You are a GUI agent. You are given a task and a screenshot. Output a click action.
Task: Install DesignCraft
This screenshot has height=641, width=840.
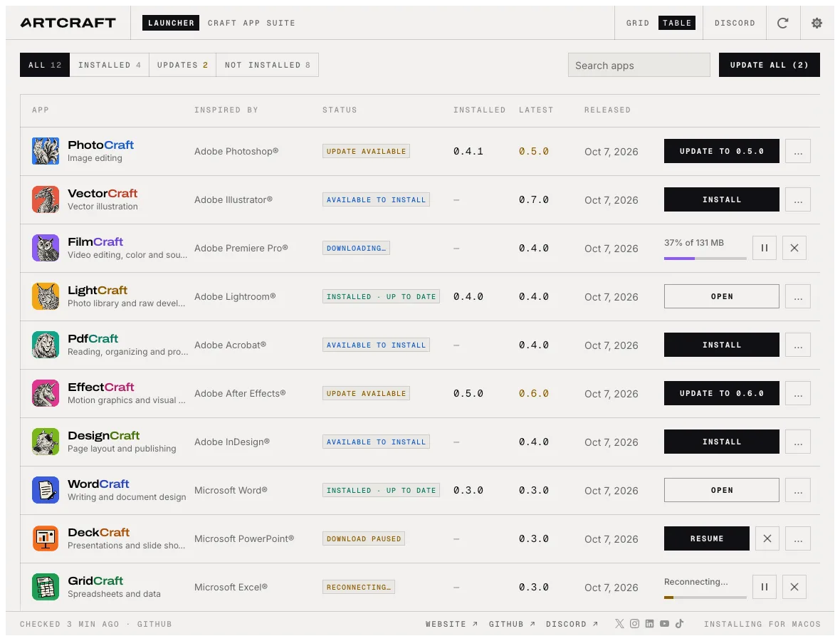[722, 442]
